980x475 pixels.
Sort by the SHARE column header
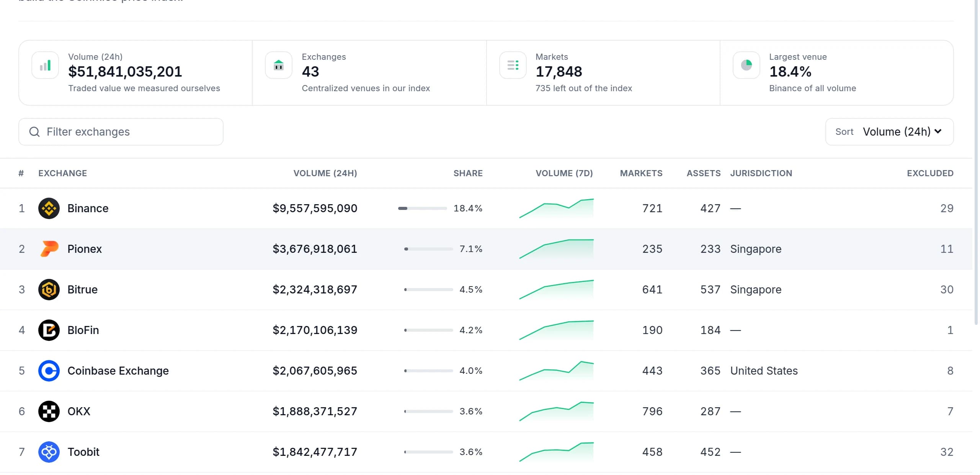click(x=468, y=173)
